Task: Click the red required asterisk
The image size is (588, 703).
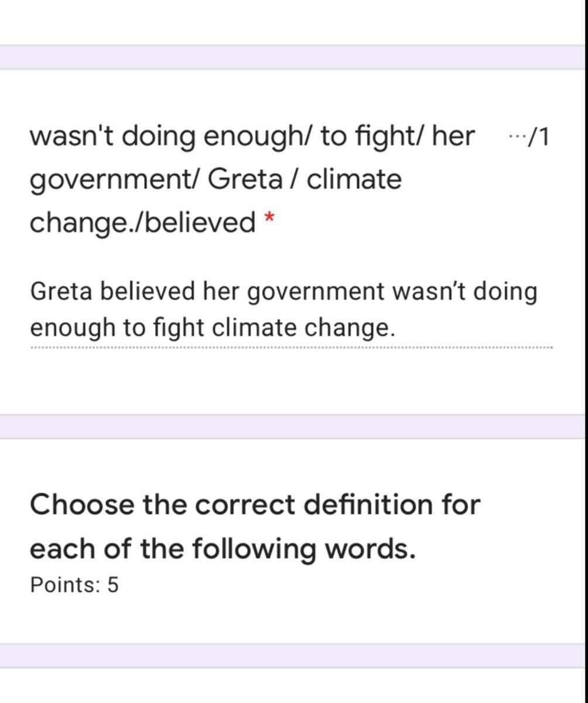Action: tap(269, 220)
